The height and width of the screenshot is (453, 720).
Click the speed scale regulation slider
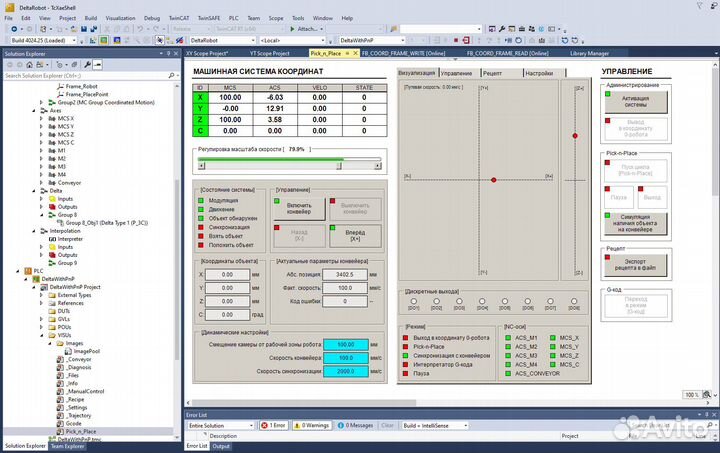(290, 161)
